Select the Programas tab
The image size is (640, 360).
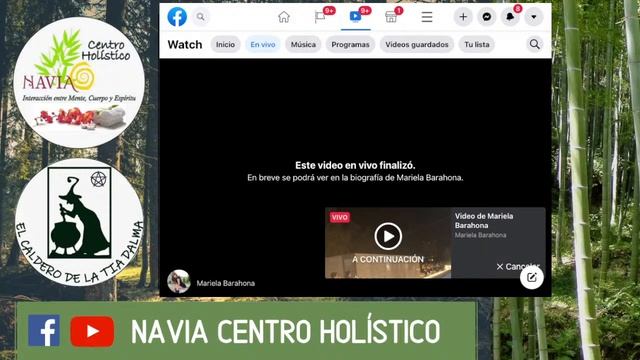pyautogui.click(x=350, y=44)
